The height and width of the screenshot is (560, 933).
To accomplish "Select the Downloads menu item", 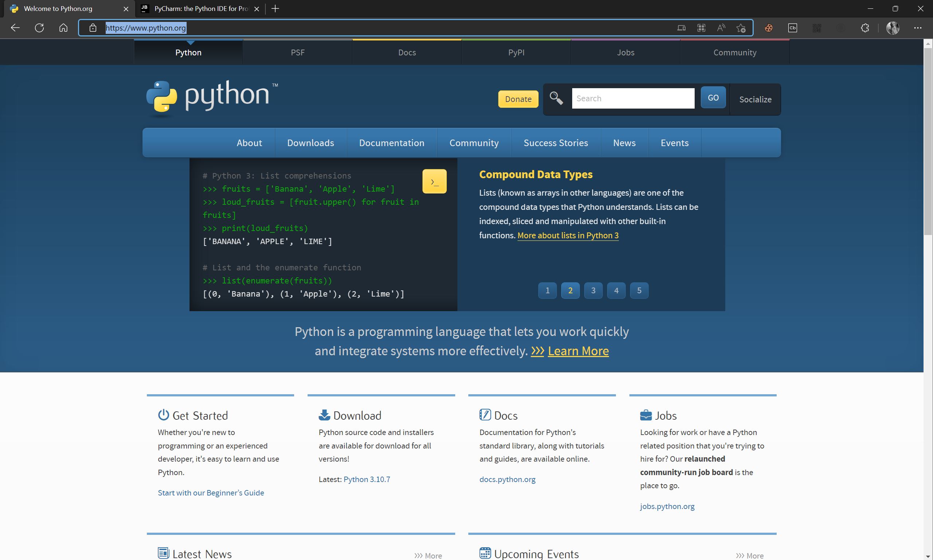I will coord(310,142).
